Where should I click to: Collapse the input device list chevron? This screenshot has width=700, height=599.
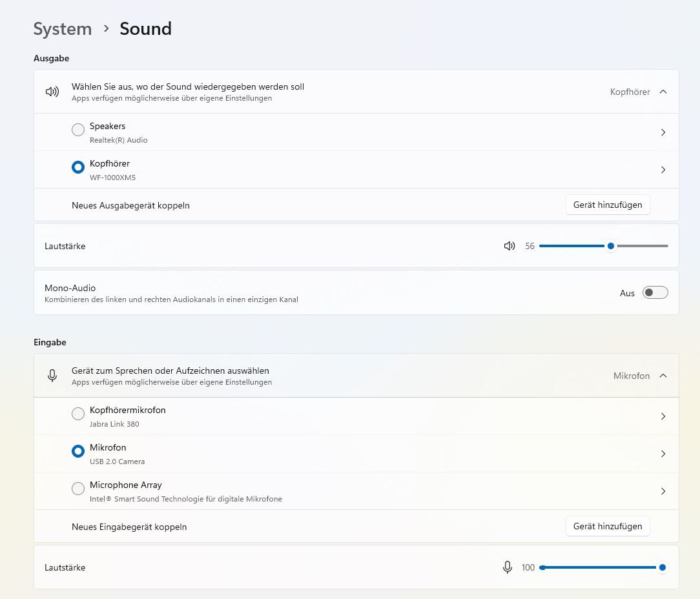663,376
